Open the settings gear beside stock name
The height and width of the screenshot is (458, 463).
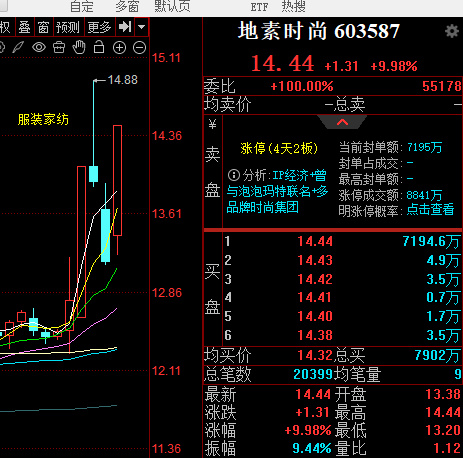(452, 31)
